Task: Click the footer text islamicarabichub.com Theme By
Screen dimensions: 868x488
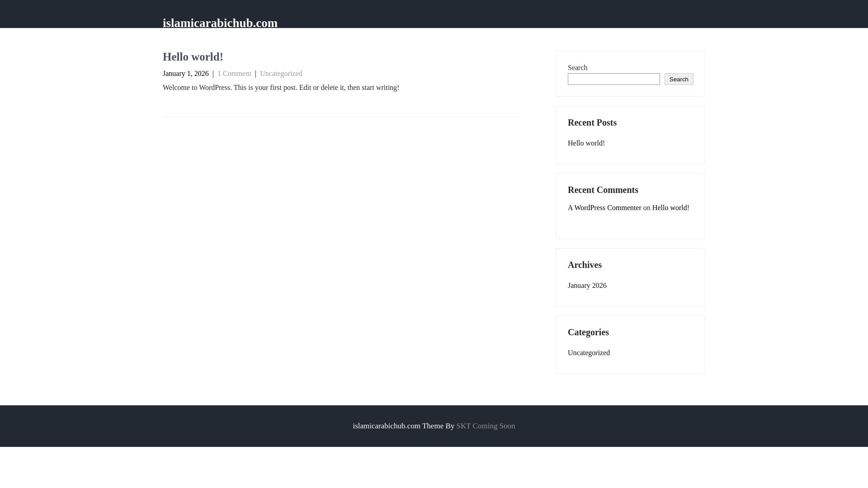Action: coord(403,426)
